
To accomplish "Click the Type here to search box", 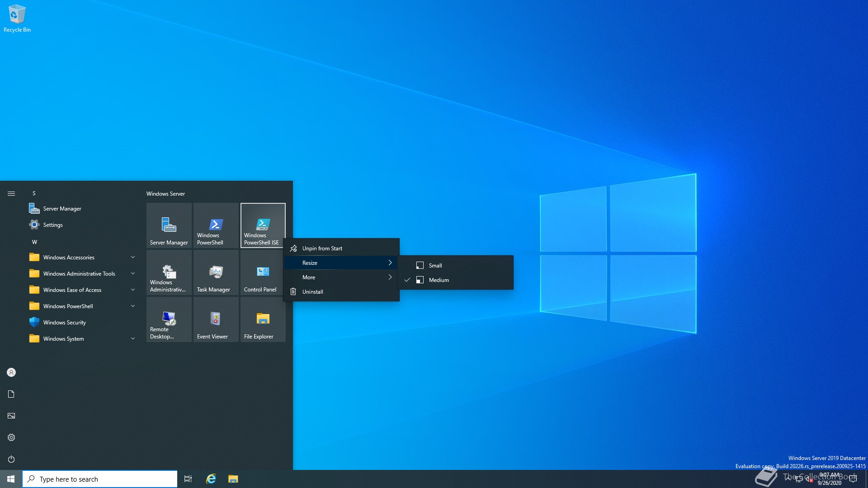I will [100, 479].
